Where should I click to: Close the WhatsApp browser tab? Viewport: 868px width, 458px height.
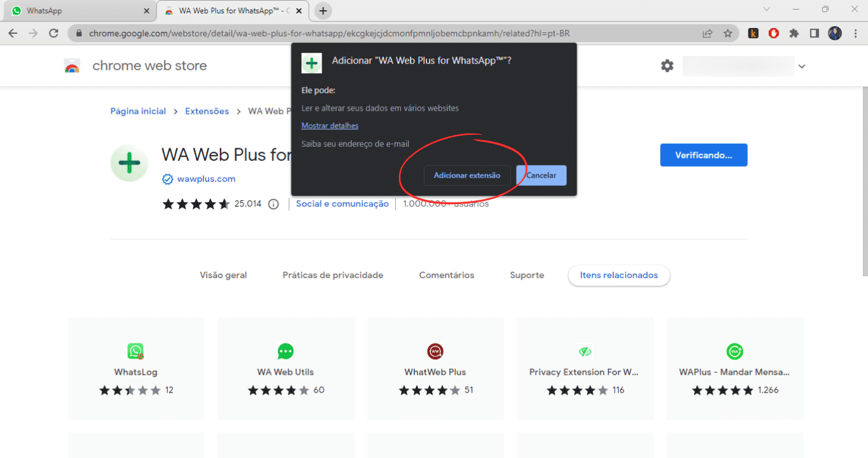(x=146, y=11)
